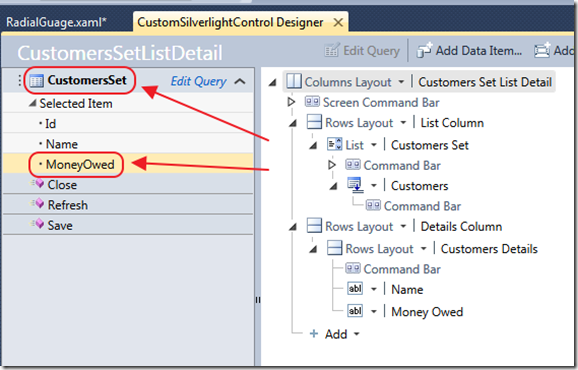Open the Edit Query link beside CustomersSet
578x370 pixels.
[198, 81]
